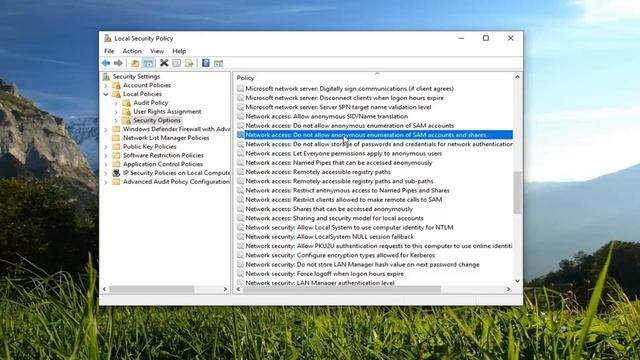Open the Help menu
Viewport: 640px width, 360px height.
179,51
